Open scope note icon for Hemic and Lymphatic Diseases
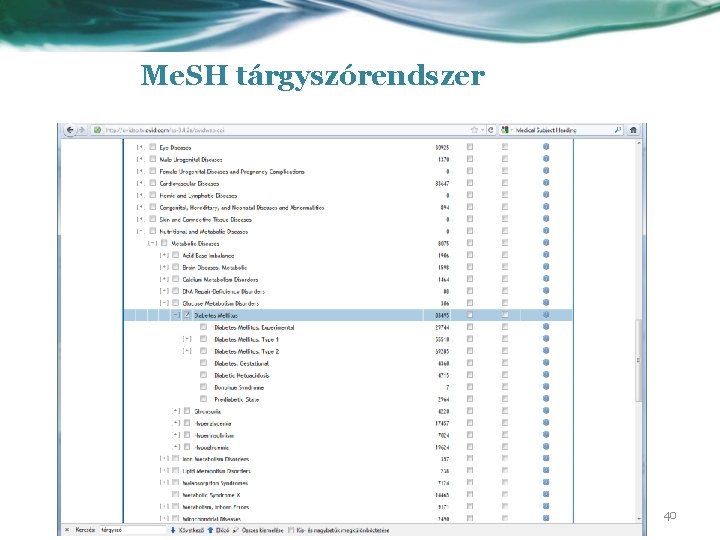Viewport: 720px width, 540px height. click(546, 195)
